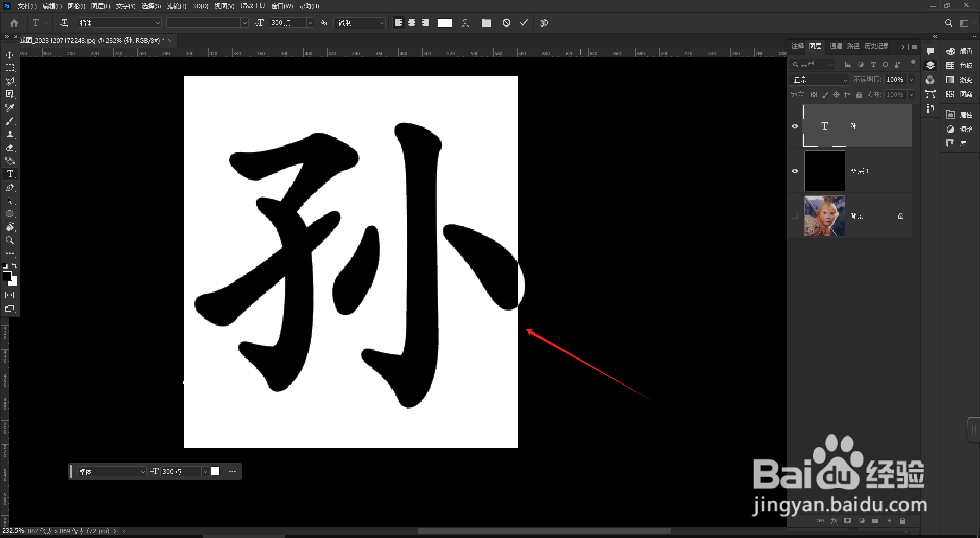Viewport: 980px width, 538px height.
Task: Click the create new layer icon
Action: point(889,521)
